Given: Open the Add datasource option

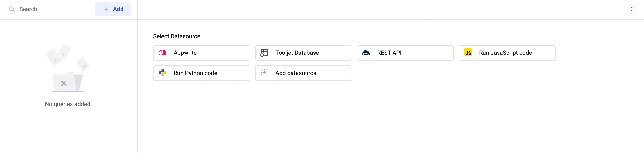Looking at the screenshot, I should pyautogui.click(x=303, y=73).
